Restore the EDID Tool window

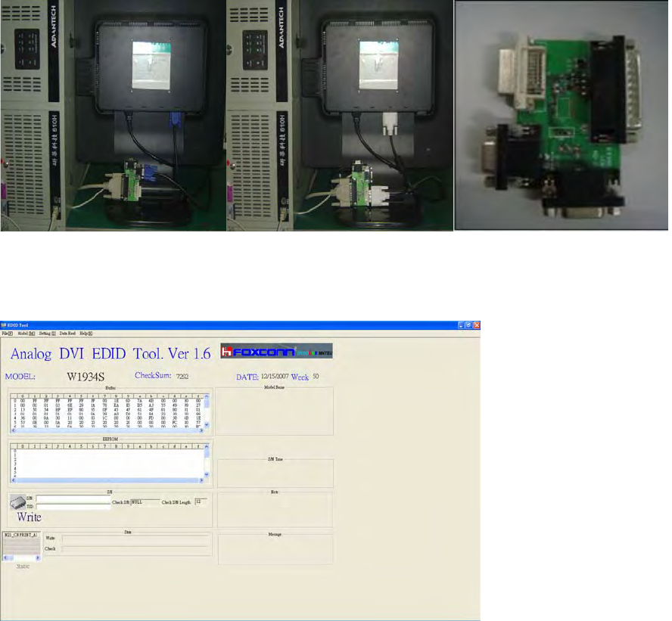click(x=469, y=325)
